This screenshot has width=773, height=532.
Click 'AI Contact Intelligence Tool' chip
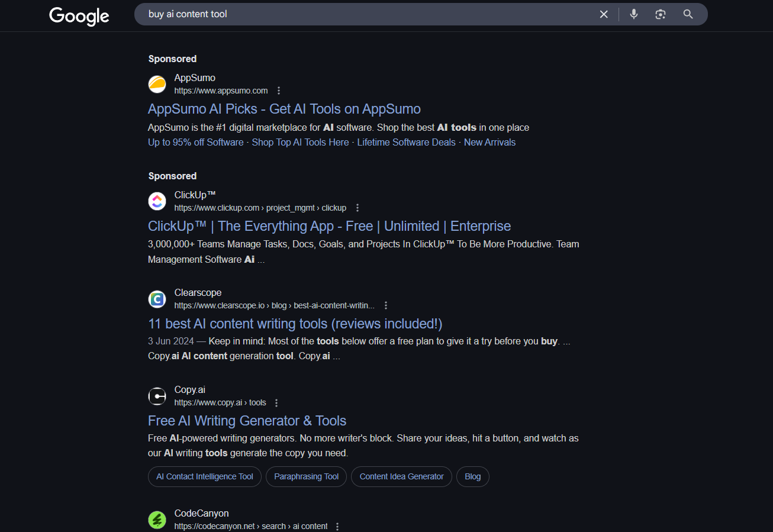pos(204,476)
